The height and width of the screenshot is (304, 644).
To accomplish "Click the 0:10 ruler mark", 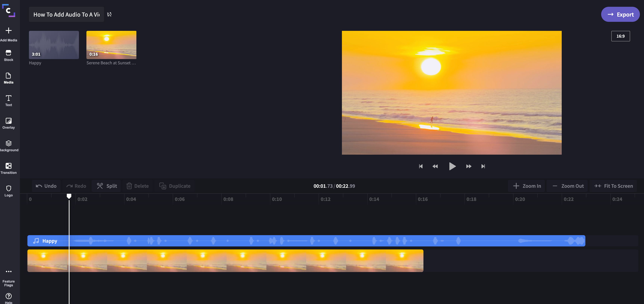I will coord(277,199).
